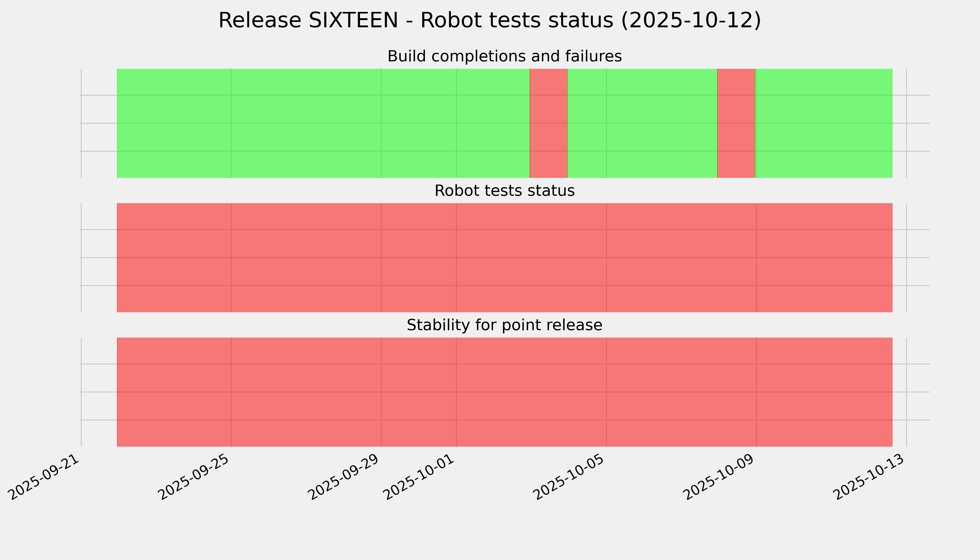Click the first red failure band in build panel

(549, 123)
